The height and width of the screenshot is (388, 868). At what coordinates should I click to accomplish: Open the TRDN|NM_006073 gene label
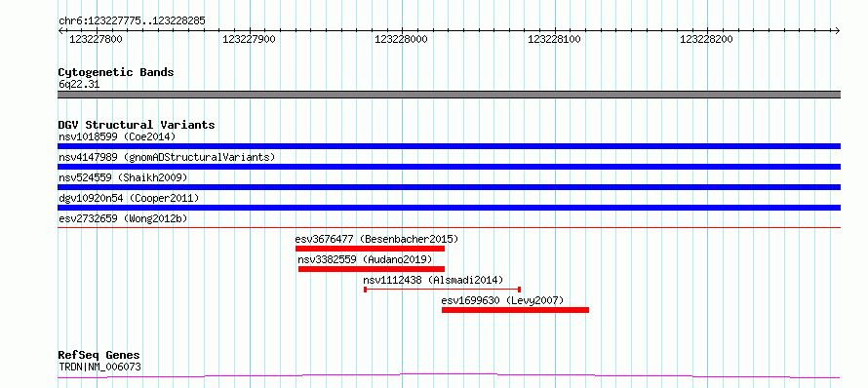pos(99,367)
